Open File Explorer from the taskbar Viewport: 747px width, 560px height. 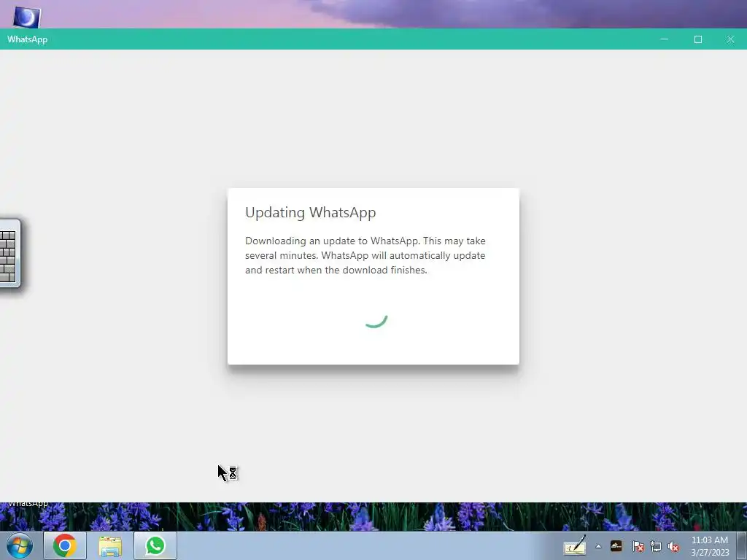point(110,545)
